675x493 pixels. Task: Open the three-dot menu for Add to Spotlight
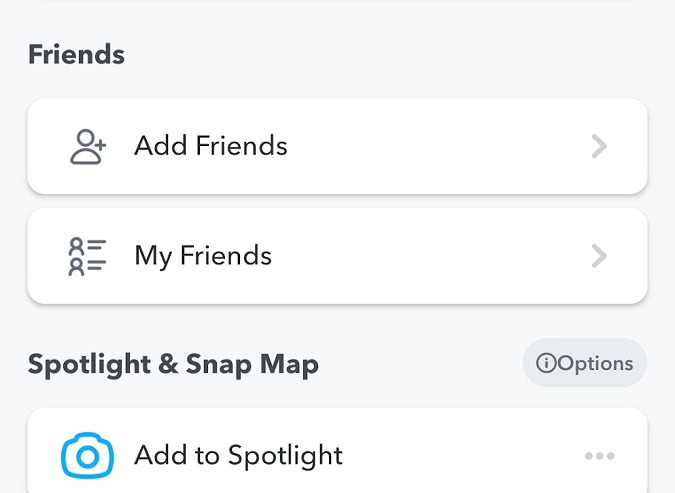[x=599, y=456]
